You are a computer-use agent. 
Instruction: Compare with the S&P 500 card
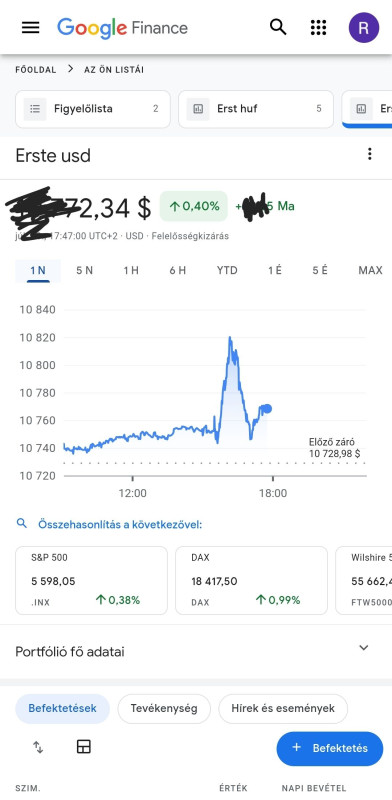pyautogui.click(x=91, y=581)
